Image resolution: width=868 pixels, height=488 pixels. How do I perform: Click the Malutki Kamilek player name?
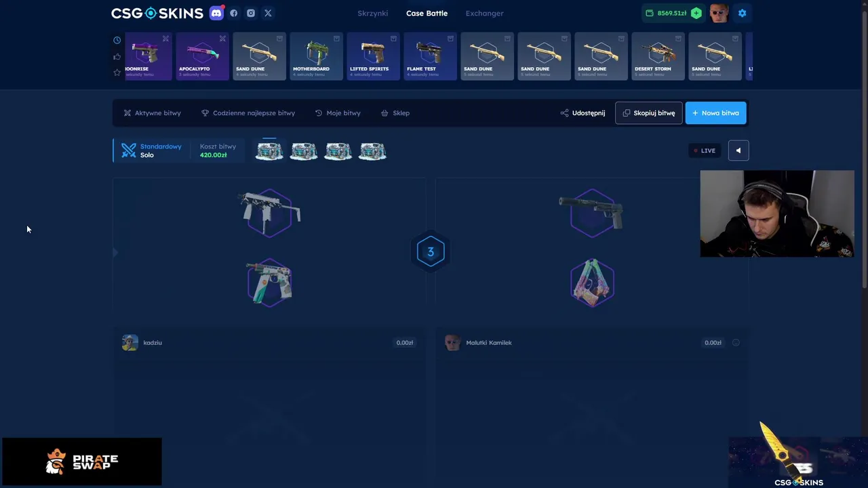click(489, 343)
